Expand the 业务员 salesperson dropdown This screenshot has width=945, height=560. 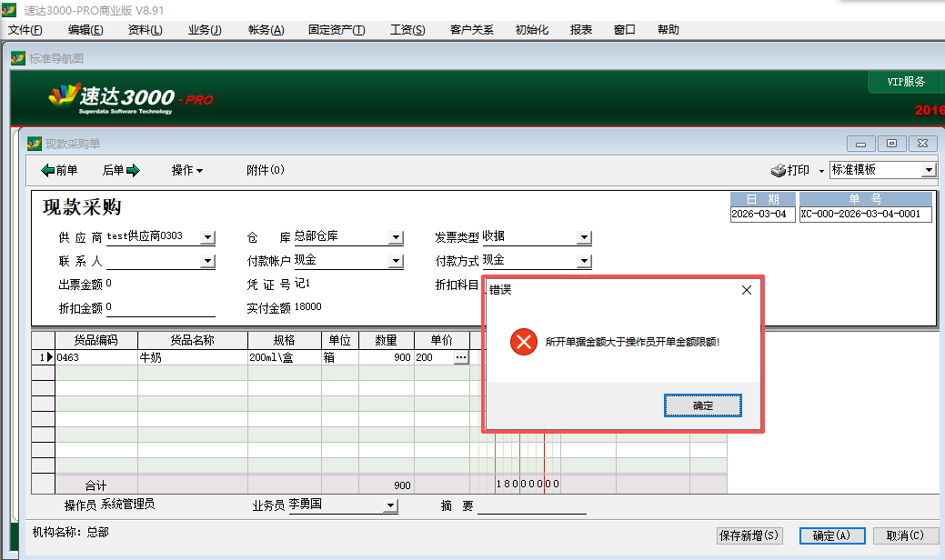pyautogui.click(x=391, y=505)
